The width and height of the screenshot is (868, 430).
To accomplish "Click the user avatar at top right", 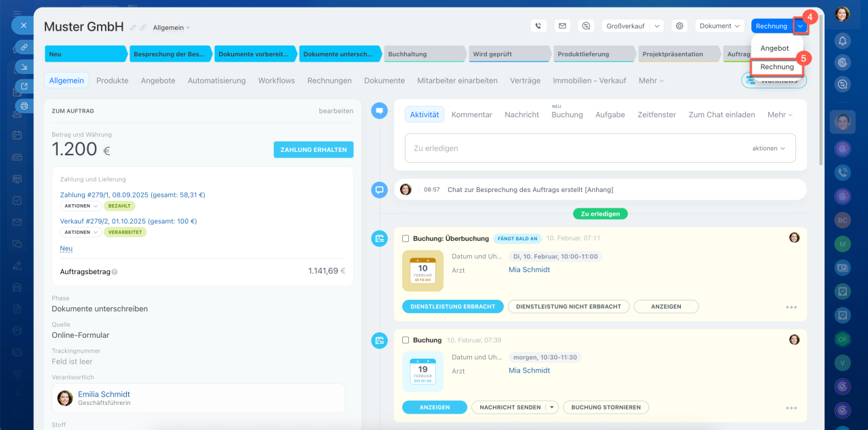I will point(842,14).
